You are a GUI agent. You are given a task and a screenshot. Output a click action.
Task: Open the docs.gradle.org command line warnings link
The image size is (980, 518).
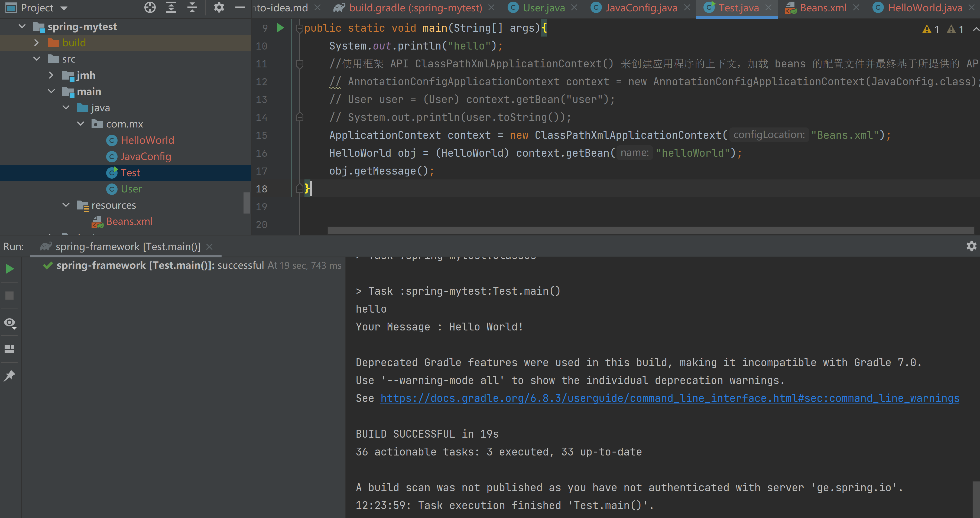click(x=670, y=398)
